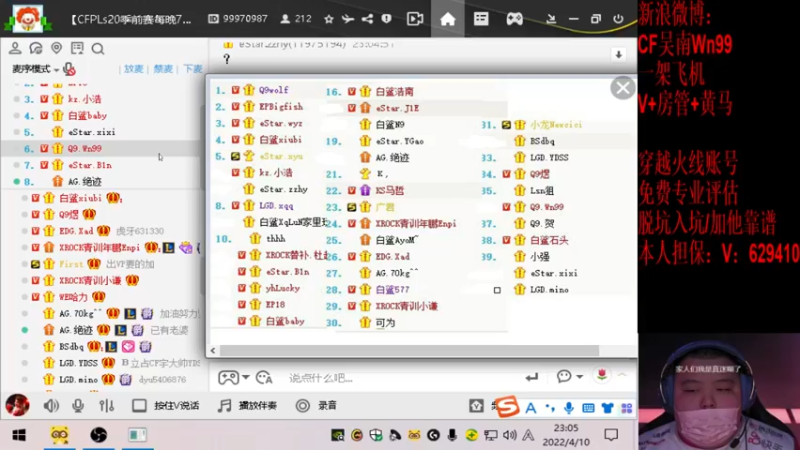Click the location pin icon in left panel
Screen dimensions: 800x450
pos(57,48)
